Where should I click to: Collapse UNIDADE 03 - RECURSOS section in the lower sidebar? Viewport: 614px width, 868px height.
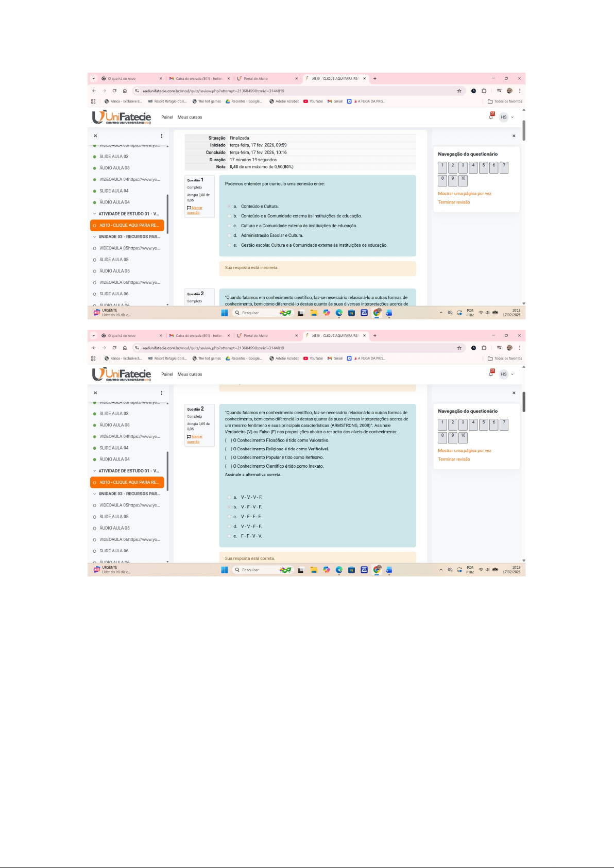coord(94,494)
